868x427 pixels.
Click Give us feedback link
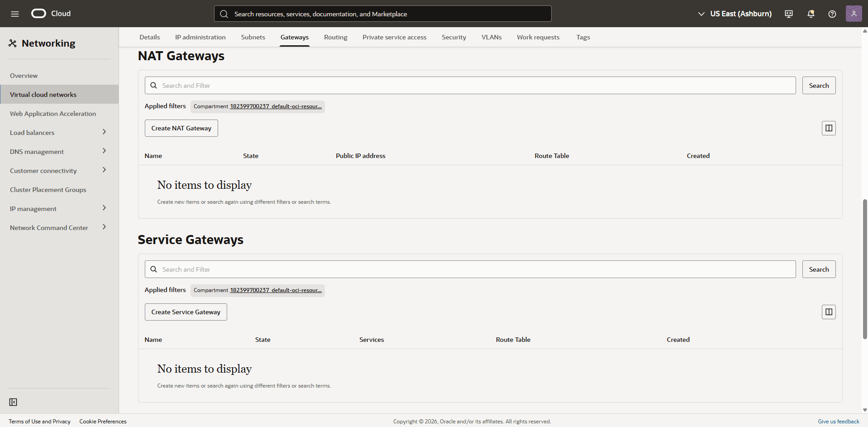pos(838,421)
